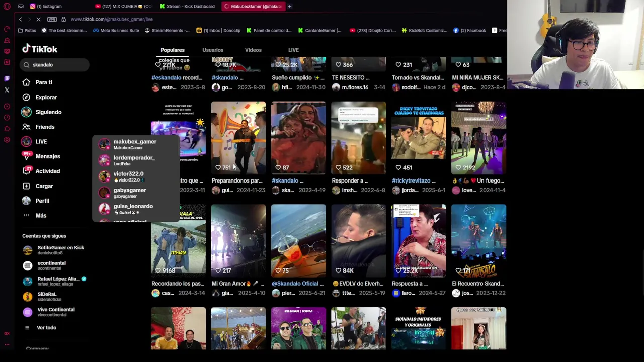Click the #rickytrevitazo hashtag caption
The width and height of the screenshot is (644, 362).
(x=412, y=180)
